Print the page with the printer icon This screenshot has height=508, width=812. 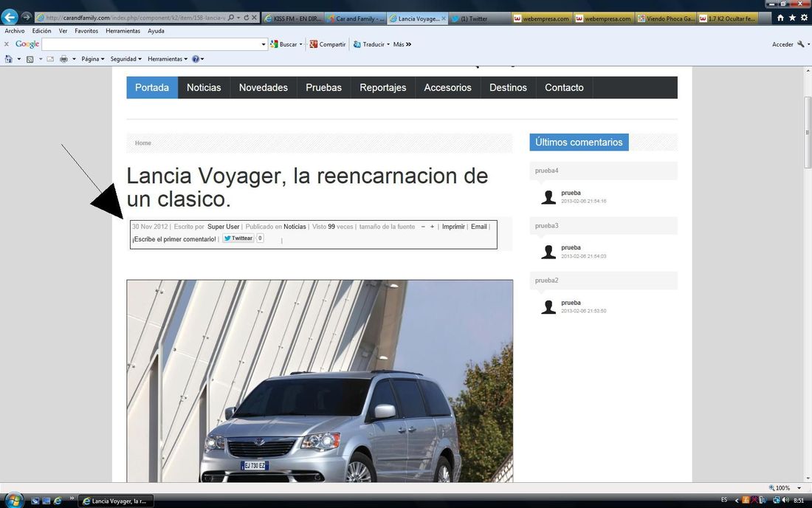tap(63, 59)
